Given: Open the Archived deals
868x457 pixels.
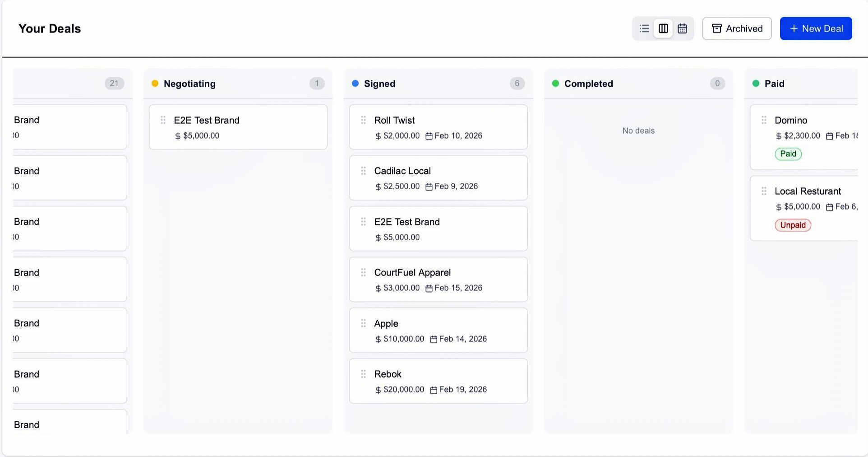Looking at the screenshot, I should click(x=737, y=28).
